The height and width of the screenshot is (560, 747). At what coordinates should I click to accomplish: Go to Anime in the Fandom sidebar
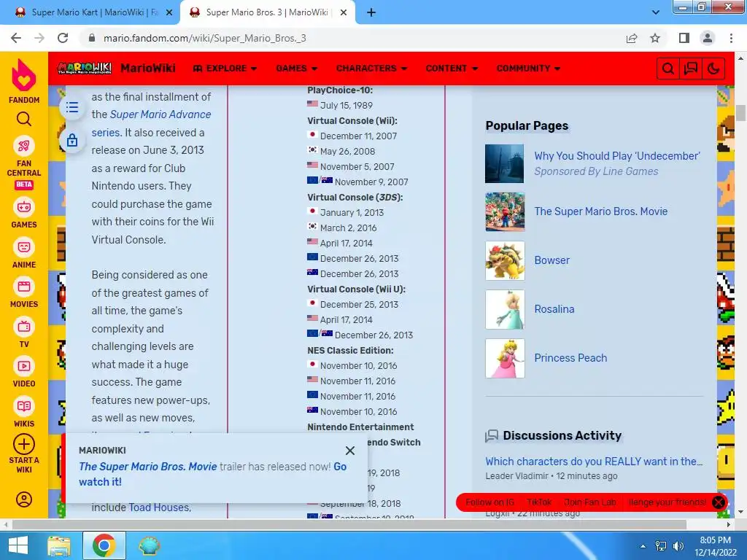(24, 253)
